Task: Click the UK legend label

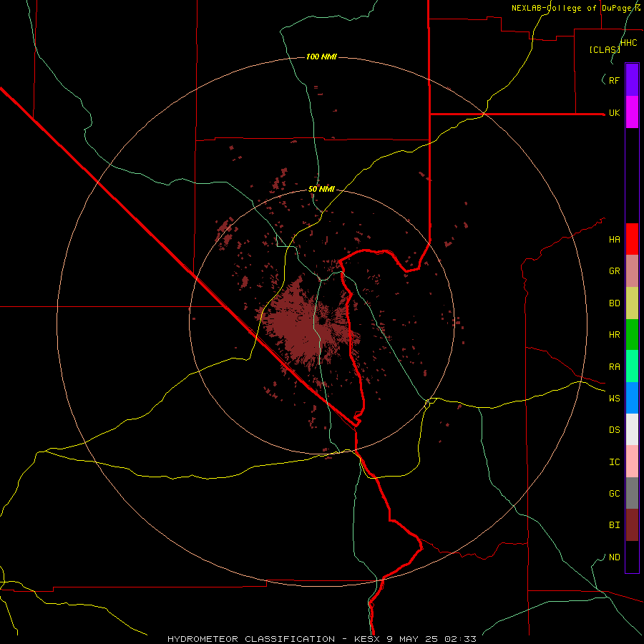Action: [x=614, y=112]
